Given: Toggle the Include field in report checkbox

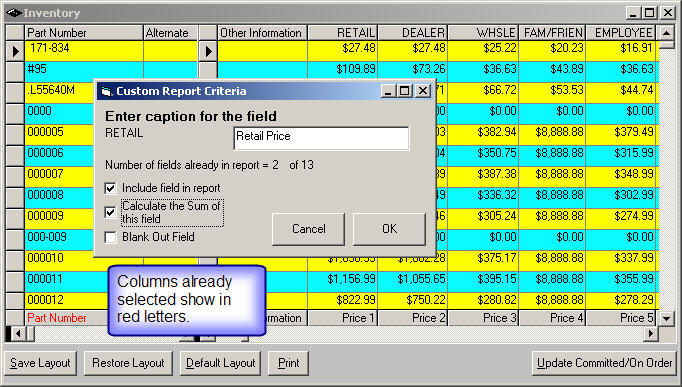Looking at the screenshot, I should pos(110,188).
